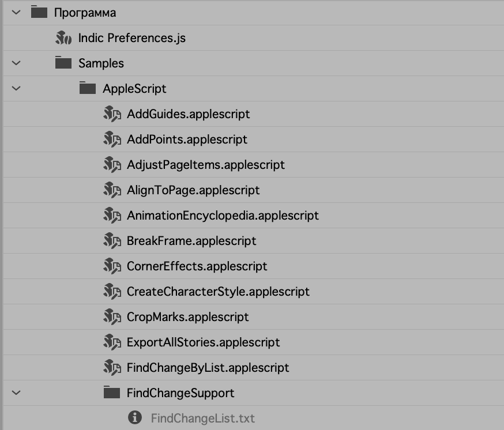Click the AppleScript folder icon
The width and height of the screenshot is (504, 430).
[x=88, y=88]
